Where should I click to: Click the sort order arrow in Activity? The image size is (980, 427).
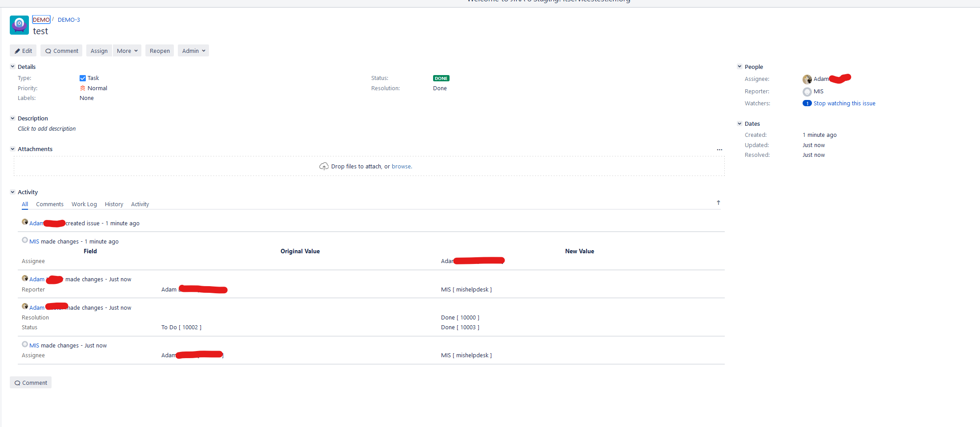point(718,203)
